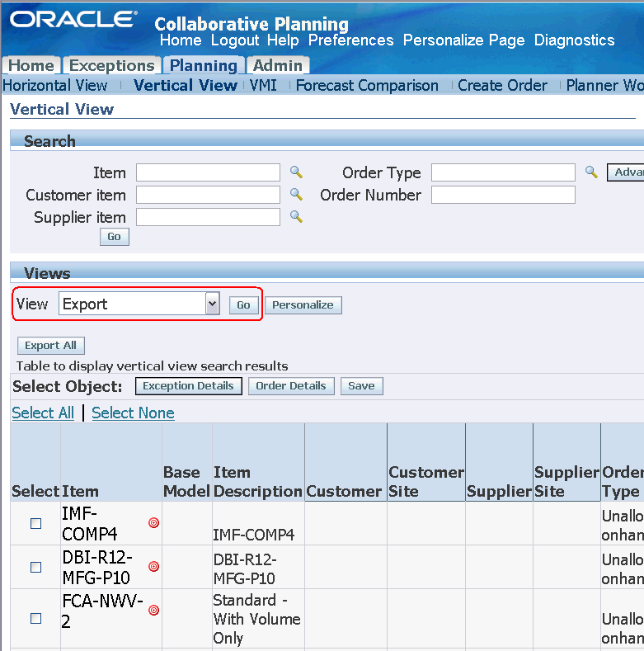The image size is (644, 651).
Task: Click the red target icon for IMF-COMP4
Action: [154, 523]
